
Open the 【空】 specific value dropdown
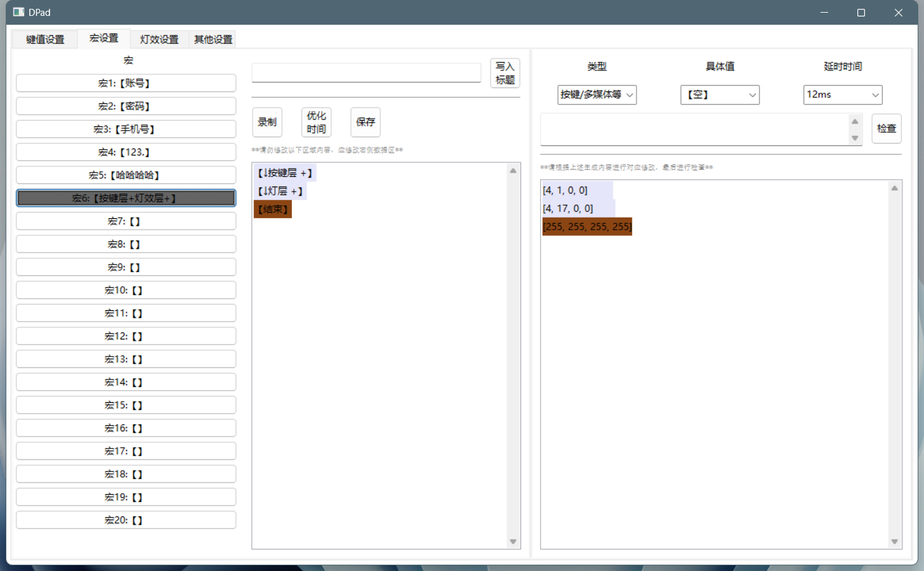pyautogui.click(x=720, y=95)
